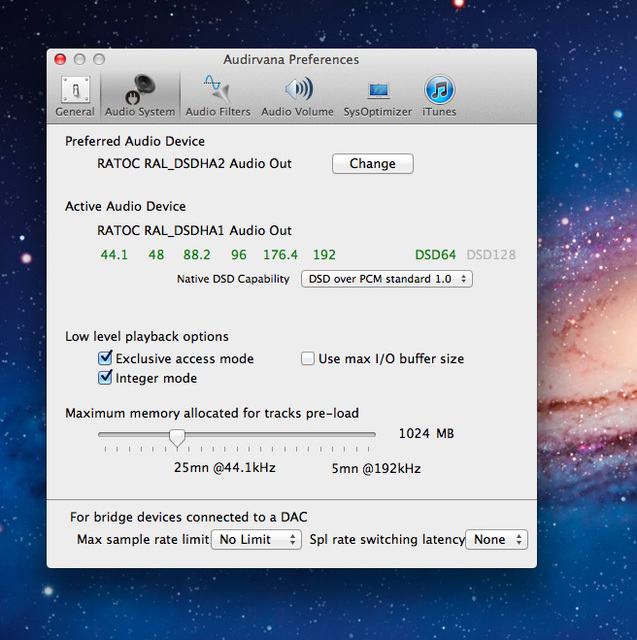The image size is (637, 640).
Task: Uncheck the Integer mode checkbox
Action: tap(105, 378)
